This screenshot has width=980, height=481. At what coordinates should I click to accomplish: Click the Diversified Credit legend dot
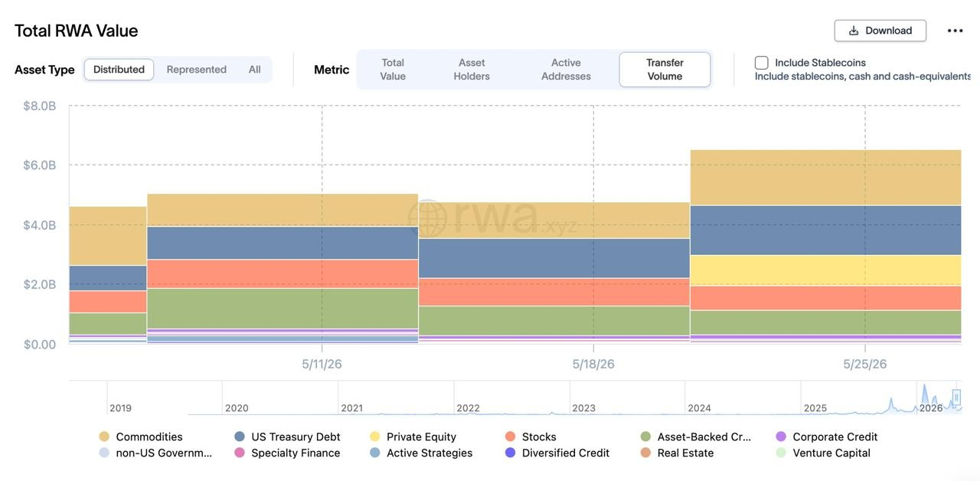pyautogui.click(x=510, y=453)
